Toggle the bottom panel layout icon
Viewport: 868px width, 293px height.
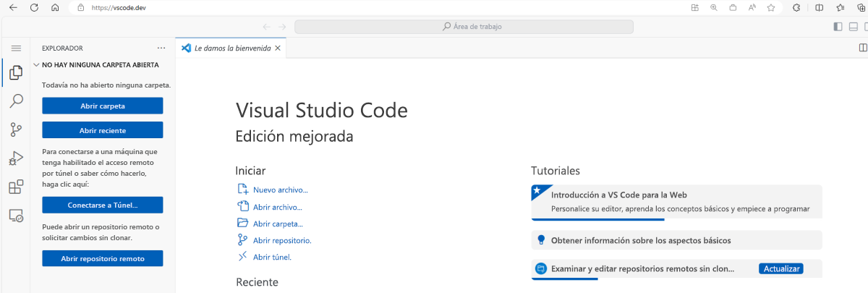[x=854, y=27]
